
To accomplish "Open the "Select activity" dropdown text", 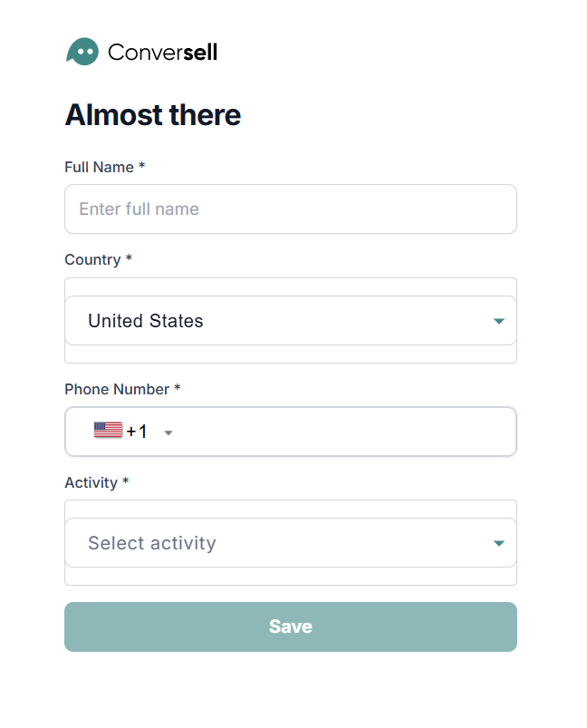I will [152, 543].
